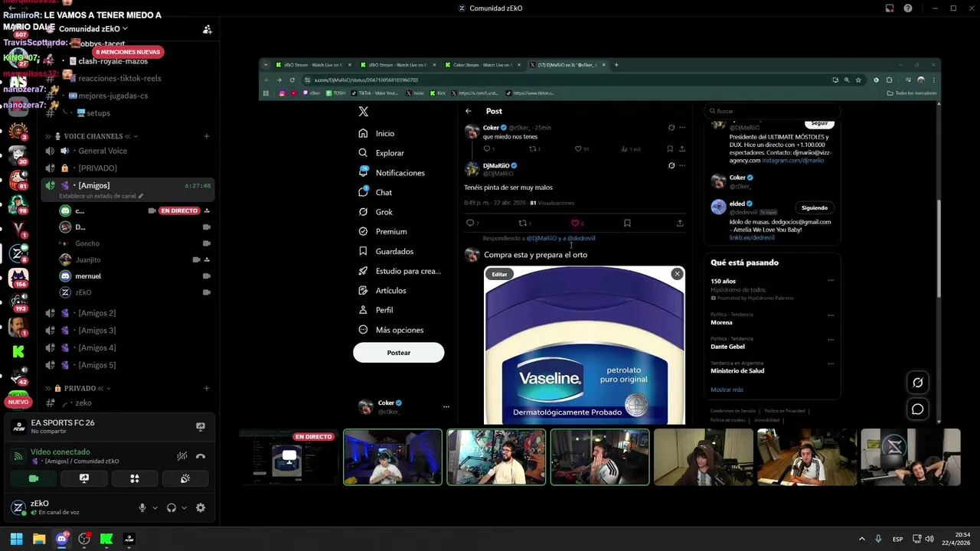Open File Explorer from the taskbar
Viewport: 980px width, 551px height.
(39, 539)
